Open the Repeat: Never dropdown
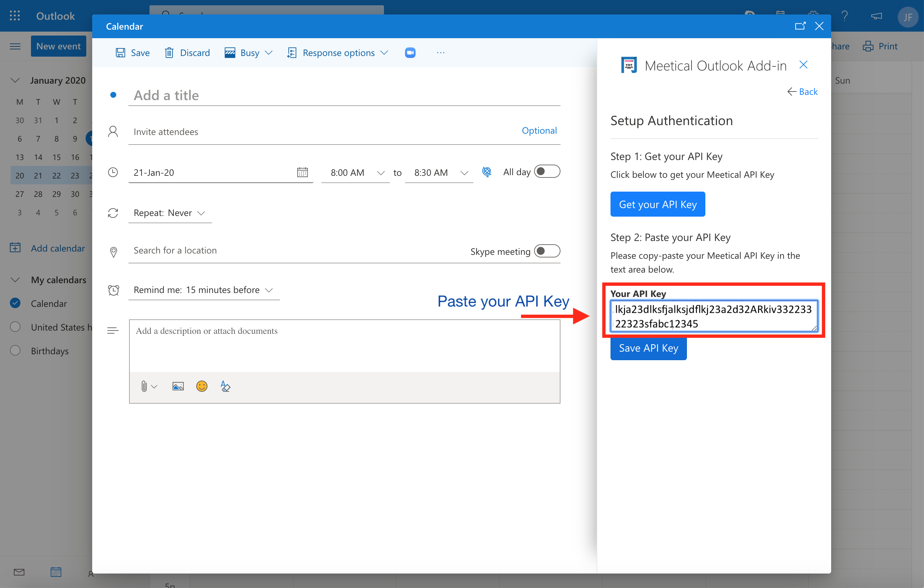This screenshot has height=588, width=924. coord(170,213)
